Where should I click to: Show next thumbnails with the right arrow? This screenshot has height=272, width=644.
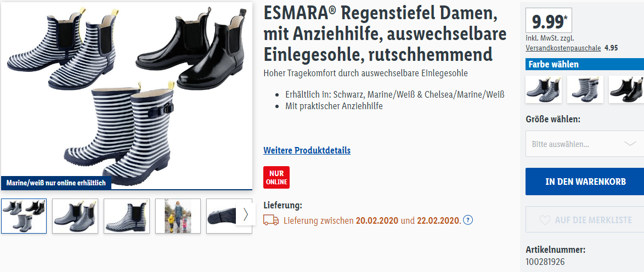click(246, 214)
